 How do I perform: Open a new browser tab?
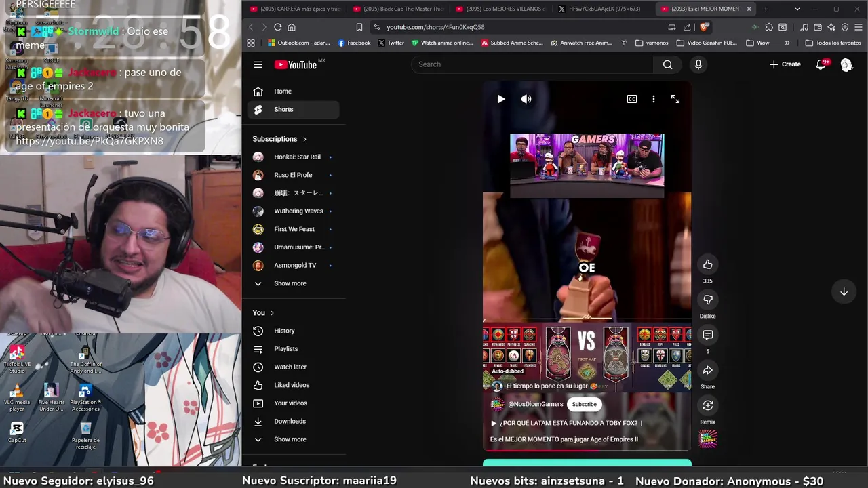[x=766, y=9]
